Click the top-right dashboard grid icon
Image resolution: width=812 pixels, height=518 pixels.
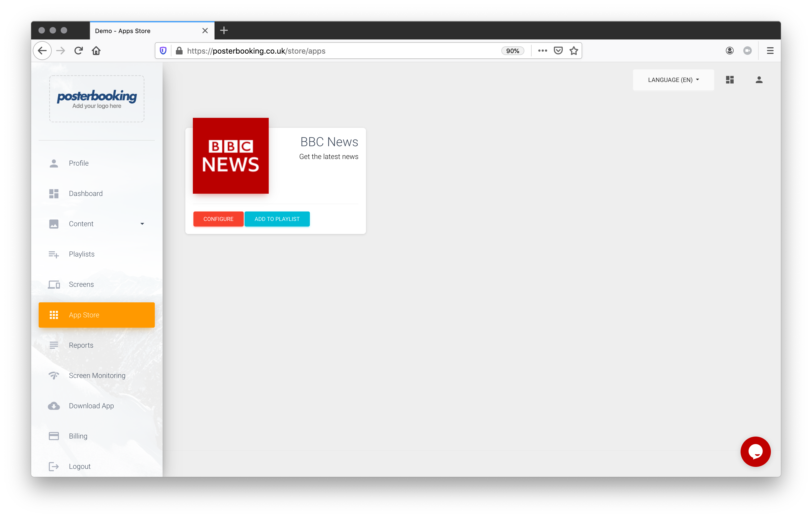[730, 79]
